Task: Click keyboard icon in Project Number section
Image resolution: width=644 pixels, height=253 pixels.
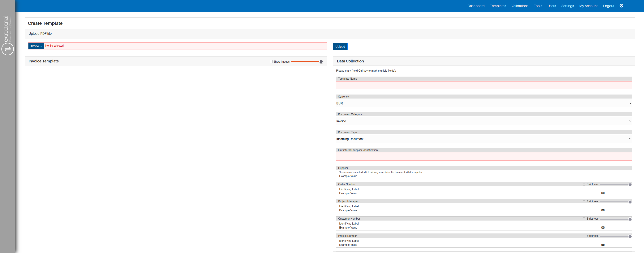Action: click(x=603, y=245)
